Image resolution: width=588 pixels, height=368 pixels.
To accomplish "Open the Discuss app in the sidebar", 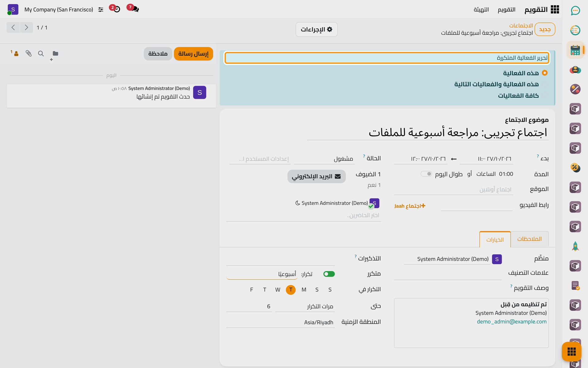I will (x=575, y=11).
